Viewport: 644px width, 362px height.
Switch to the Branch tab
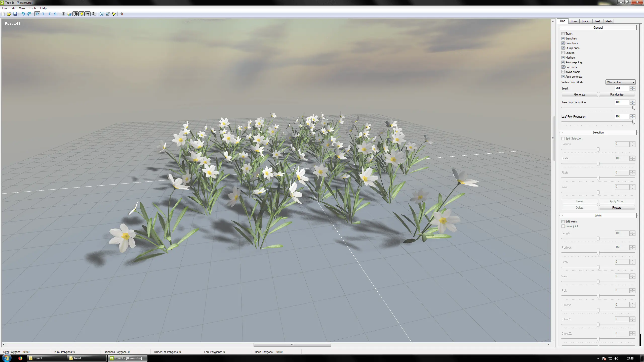click(x=586, y=21)
